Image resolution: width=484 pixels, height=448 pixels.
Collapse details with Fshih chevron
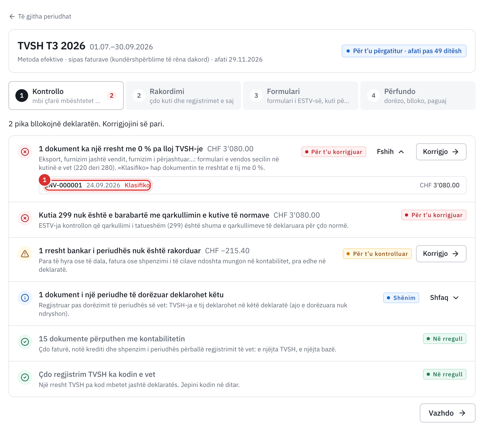click(391, 152)
